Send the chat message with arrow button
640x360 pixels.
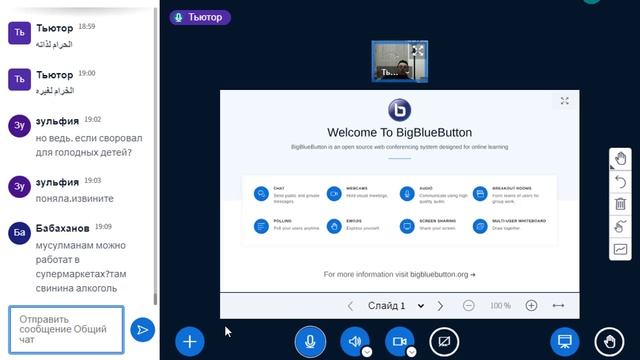point(142,330)
